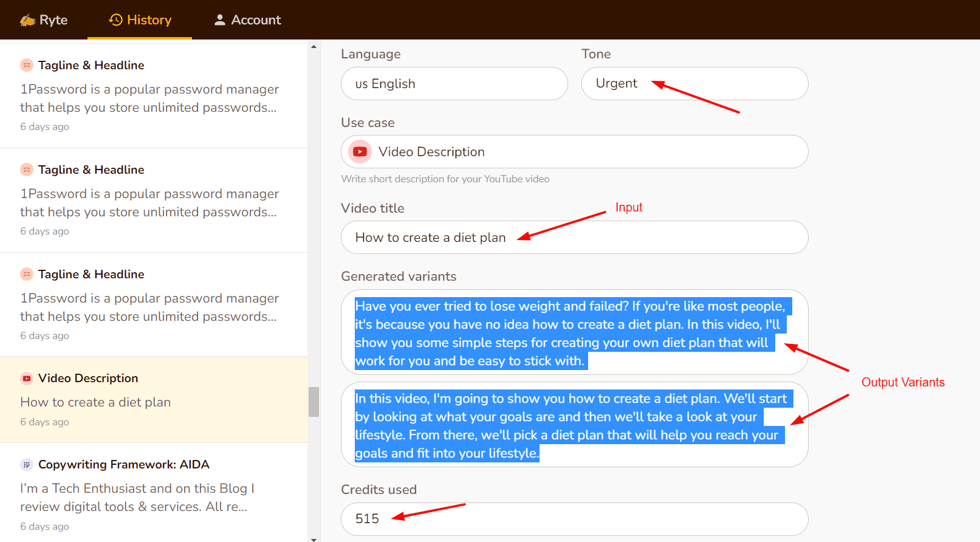980x542 pixels.
Task: Click the first Tagline & Headline entry icon
Action: point(27,65)
